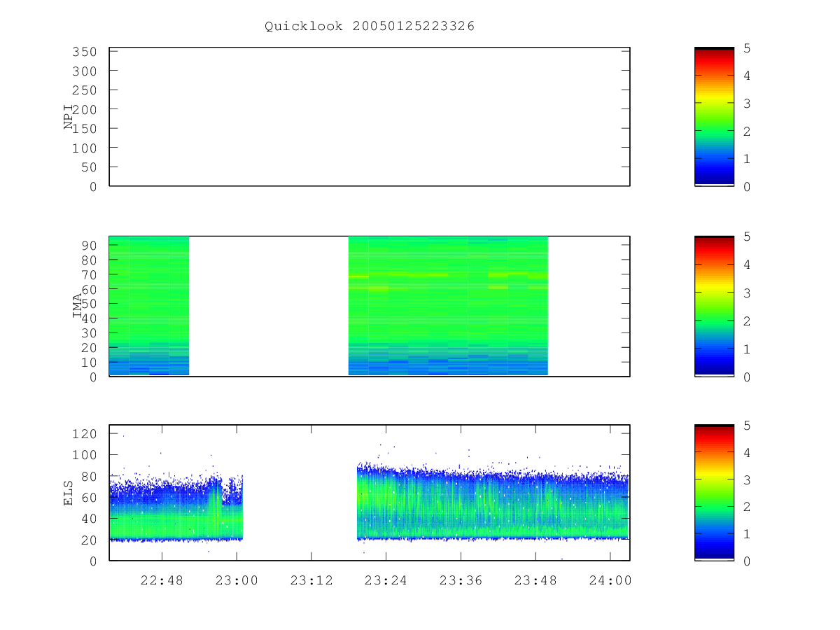Screen dimensions: 840x630
Task: Click the ELS axis label
Action: tap(69, 493)
